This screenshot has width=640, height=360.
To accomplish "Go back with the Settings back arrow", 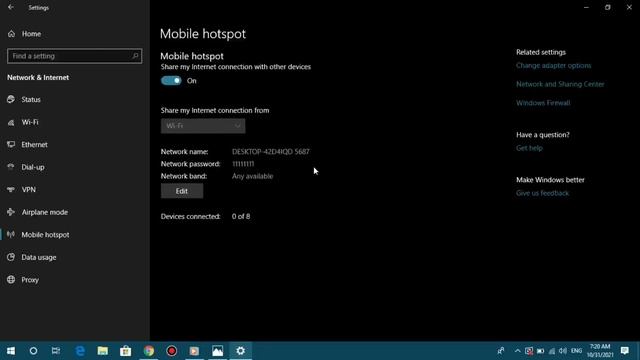I will [11, 7].
